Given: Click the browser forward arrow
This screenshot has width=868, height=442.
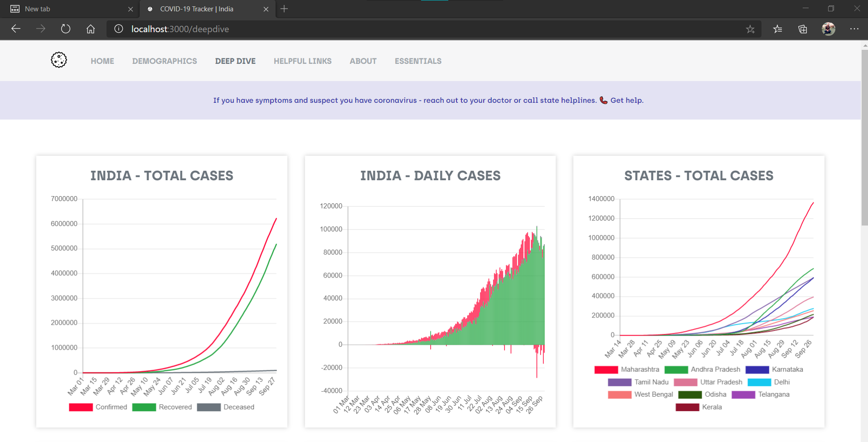Looking at the screenshot, I should 41,29.
